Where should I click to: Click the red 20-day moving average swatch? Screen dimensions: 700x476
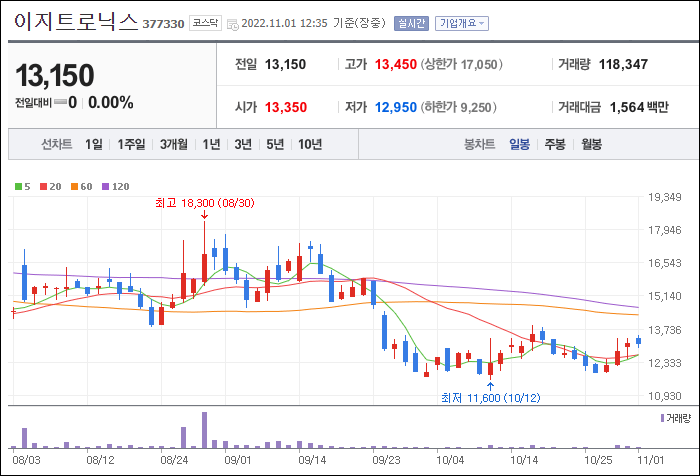(43, 187)
